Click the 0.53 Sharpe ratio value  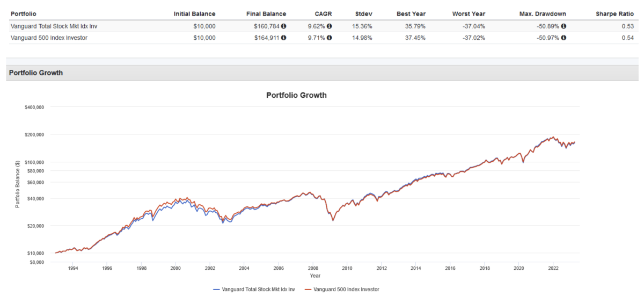pyautogui.click(x=629, y=26)
